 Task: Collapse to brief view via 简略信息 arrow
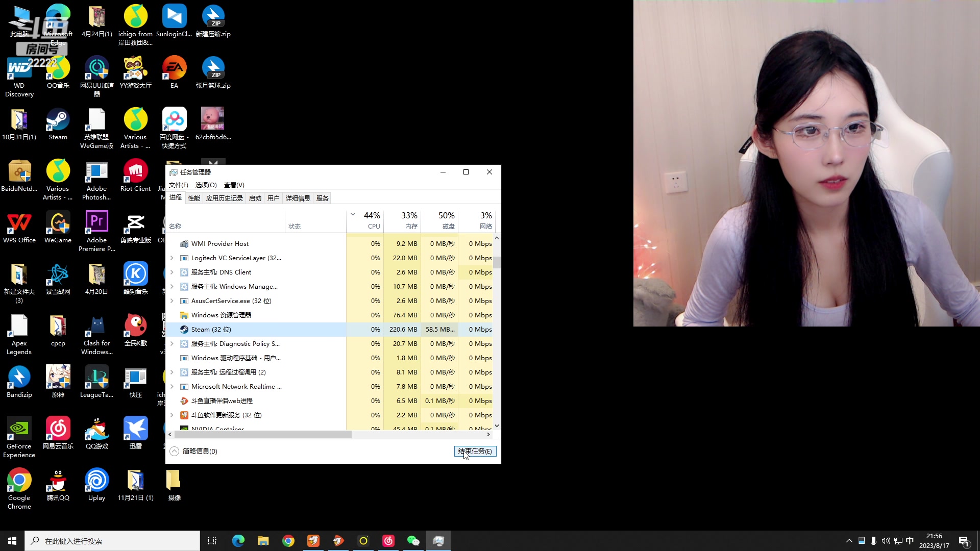click(x=175, y=451)
